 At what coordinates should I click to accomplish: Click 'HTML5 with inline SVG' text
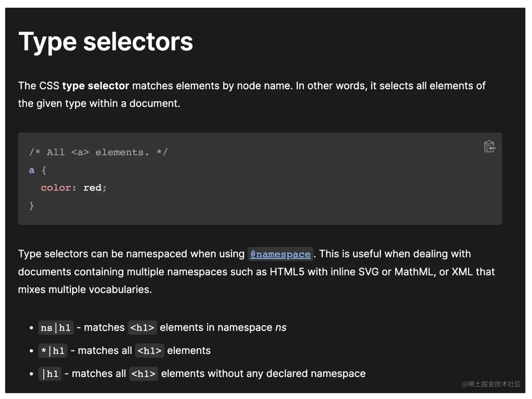[324, 272]
